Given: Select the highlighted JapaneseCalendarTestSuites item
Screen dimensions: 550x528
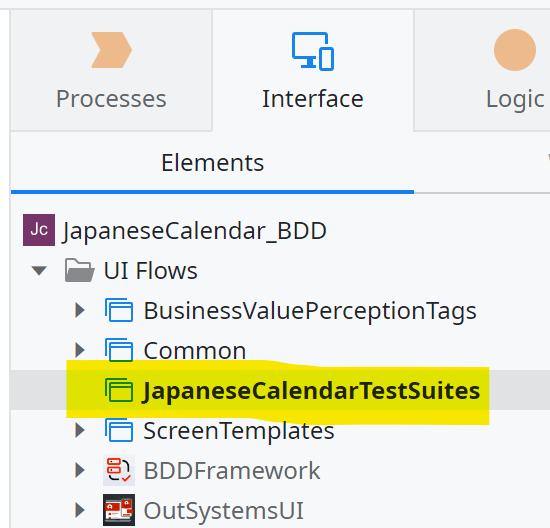Looking at the screenshot, I should [x=311, y=391].
